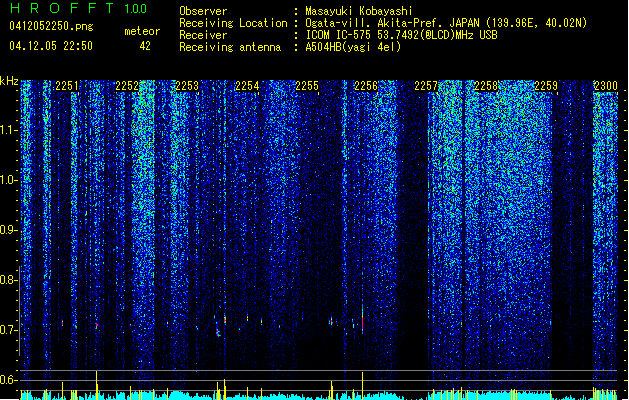
Task: Click the Observer label
Action: coord(203,11)
